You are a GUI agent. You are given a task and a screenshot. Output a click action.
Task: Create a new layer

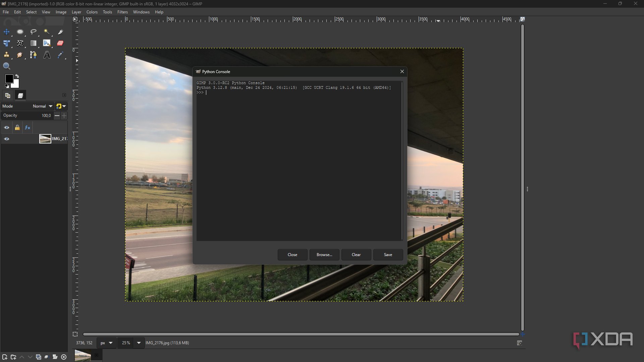point(5,357)
